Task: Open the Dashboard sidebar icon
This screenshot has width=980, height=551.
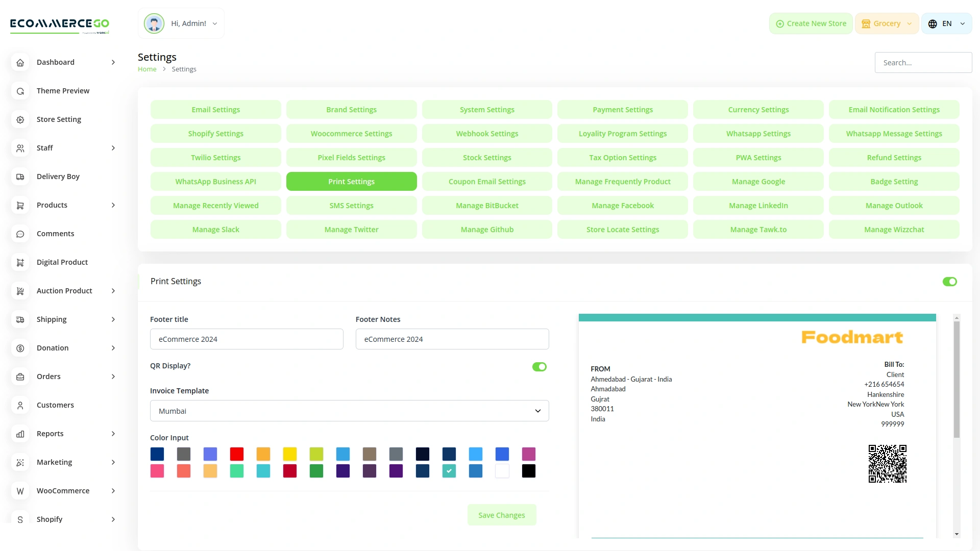Action: pos(20,62)
